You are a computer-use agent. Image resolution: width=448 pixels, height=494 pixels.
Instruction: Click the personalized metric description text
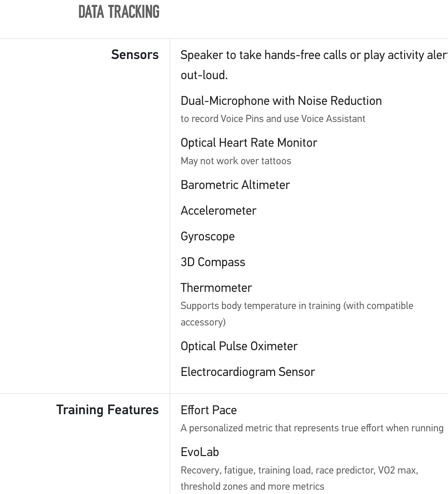(312, 428)
